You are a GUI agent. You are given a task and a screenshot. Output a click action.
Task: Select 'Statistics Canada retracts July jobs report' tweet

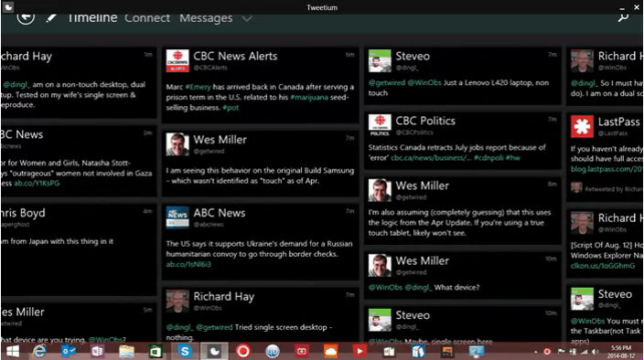(x=456, y=153)
